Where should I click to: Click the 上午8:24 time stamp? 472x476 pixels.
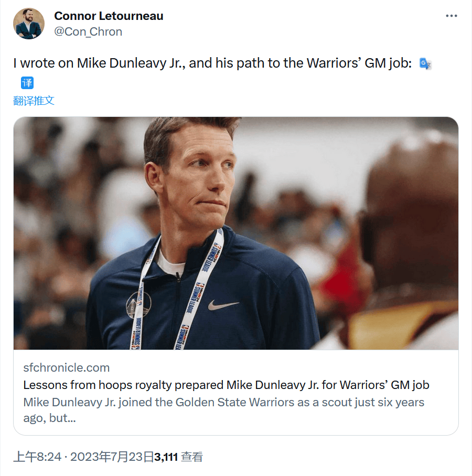pos(37,457)
